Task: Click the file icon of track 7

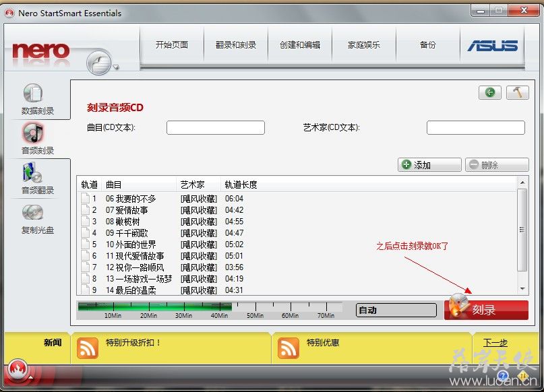Action: [85, 267]
